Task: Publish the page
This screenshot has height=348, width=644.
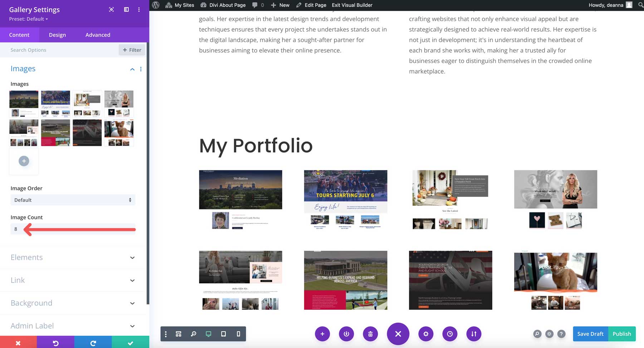Action: point(622,334)
